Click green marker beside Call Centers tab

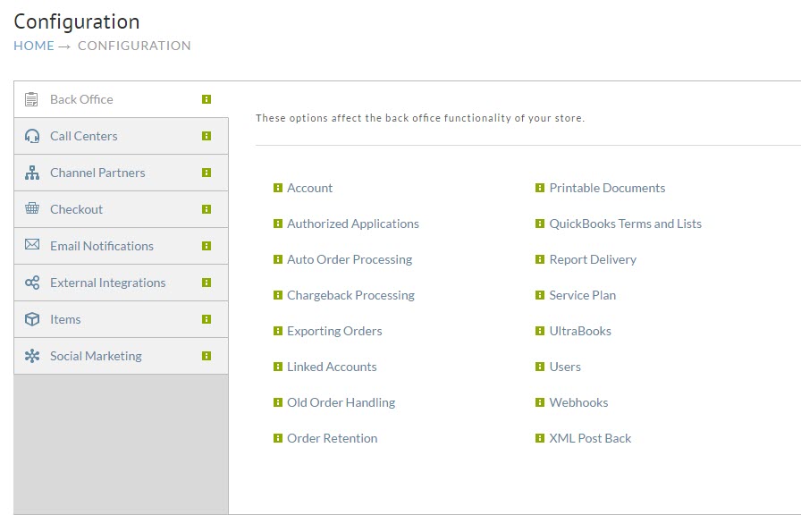tap(207, 136)
